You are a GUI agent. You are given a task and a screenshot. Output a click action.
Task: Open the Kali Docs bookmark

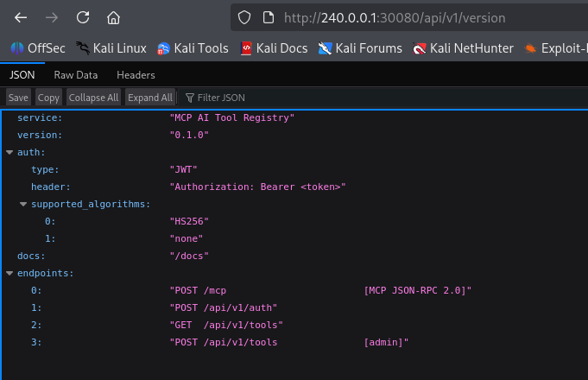[x=274, y=48]
